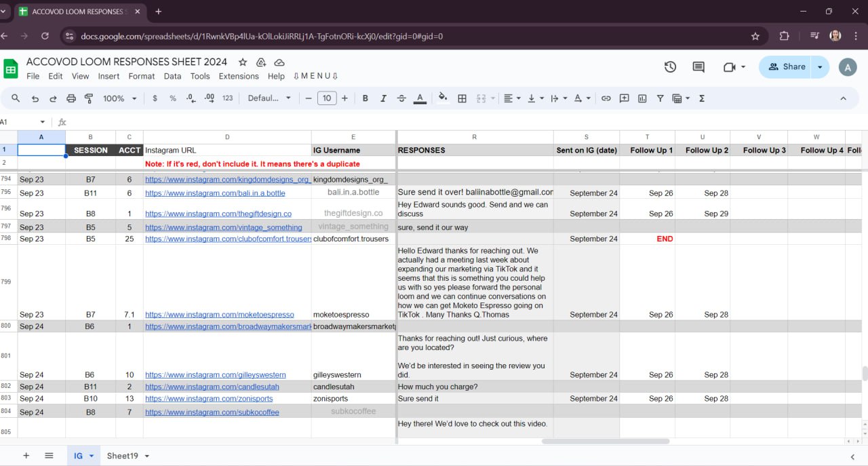The image size is (868, 466).
Task: Click the print icon in toolbar
Action: click(x=71, y=98)
